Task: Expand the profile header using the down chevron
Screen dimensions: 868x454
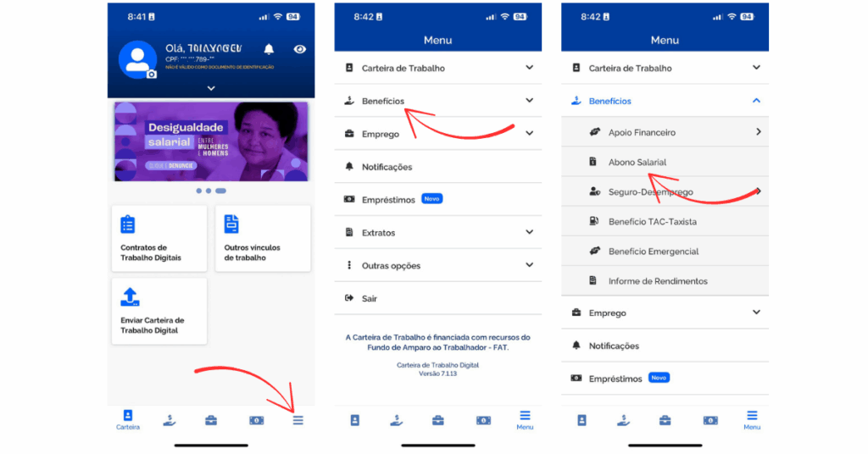Action: [x=211, y=88]
